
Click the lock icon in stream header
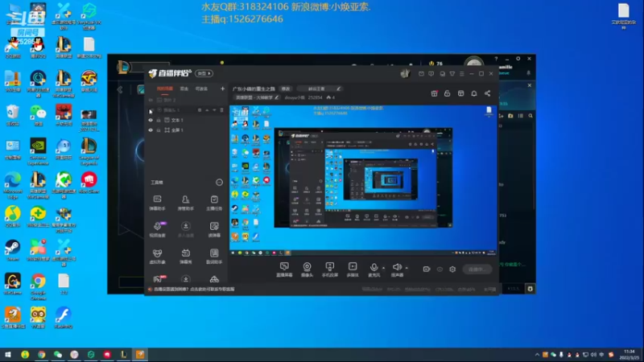[x=448, y=93]
